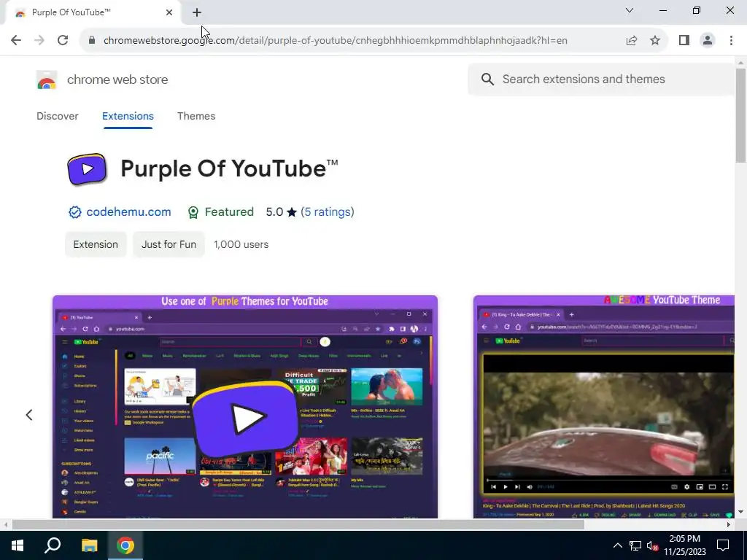Open the notification center icon
The image size is (747, 560).
click(x=723, y=545)
